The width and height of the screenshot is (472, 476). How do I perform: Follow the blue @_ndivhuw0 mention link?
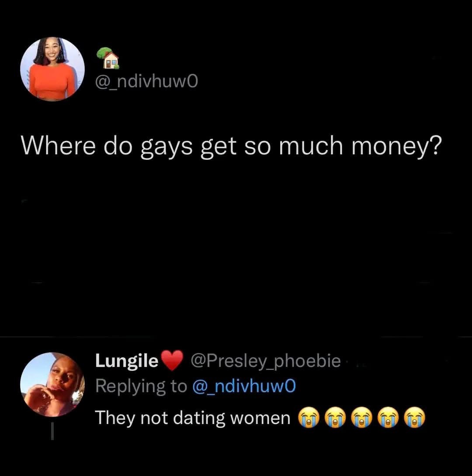244,386
